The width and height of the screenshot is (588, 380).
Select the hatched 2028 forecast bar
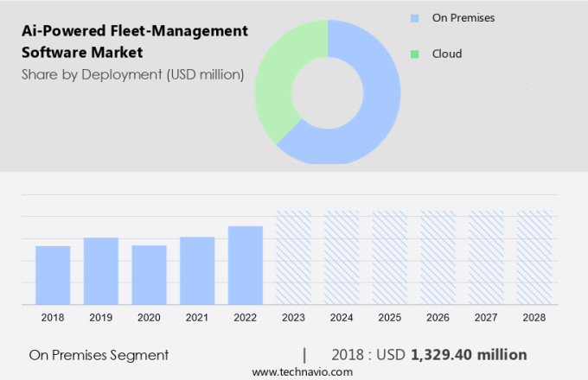pyautogui.click(x=534, y=257)
